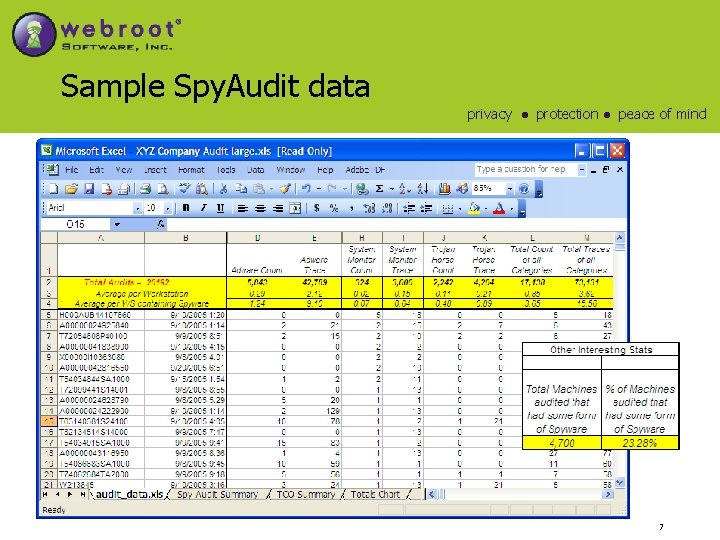The height and width of the screenshot is (540, 720).
Task: Open the 85% zoom dropdown
Action: tap(510, 189)
